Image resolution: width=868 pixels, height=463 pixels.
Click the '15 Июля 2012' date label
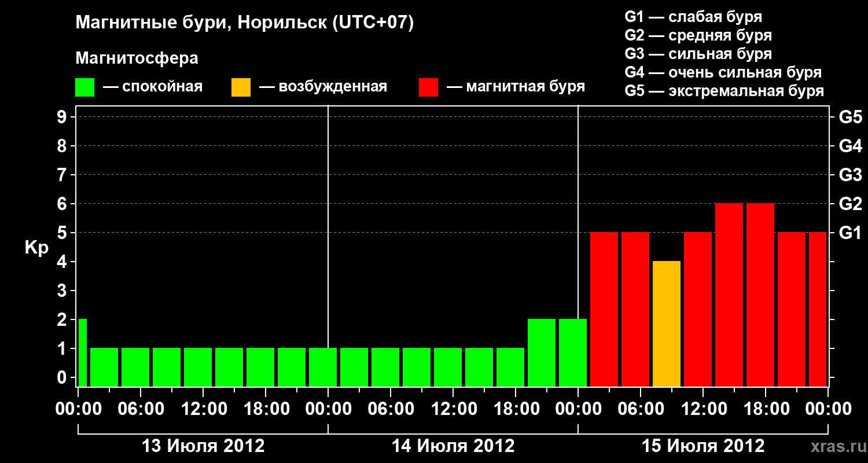point(703,446)
